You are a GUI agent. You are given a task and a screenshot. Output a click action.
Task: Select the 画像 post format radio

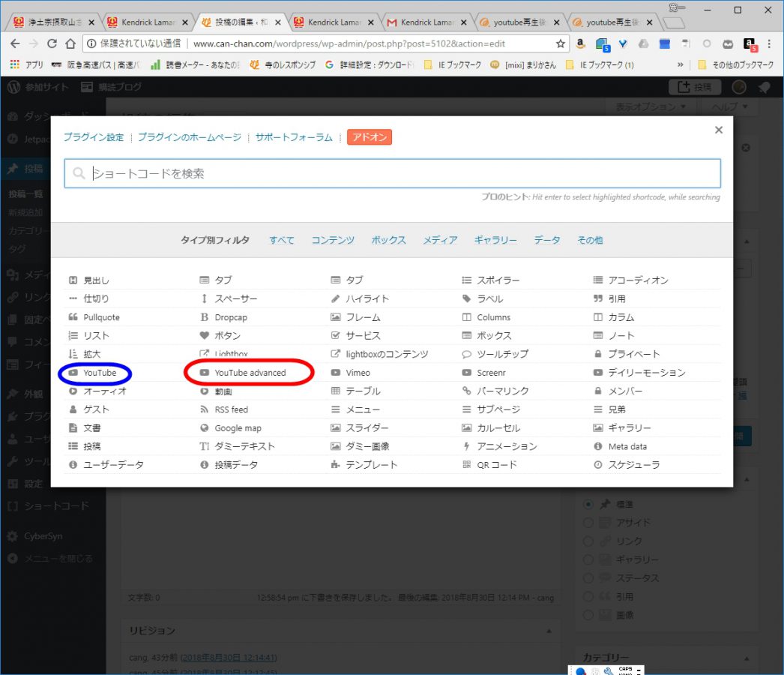(588, 616)
